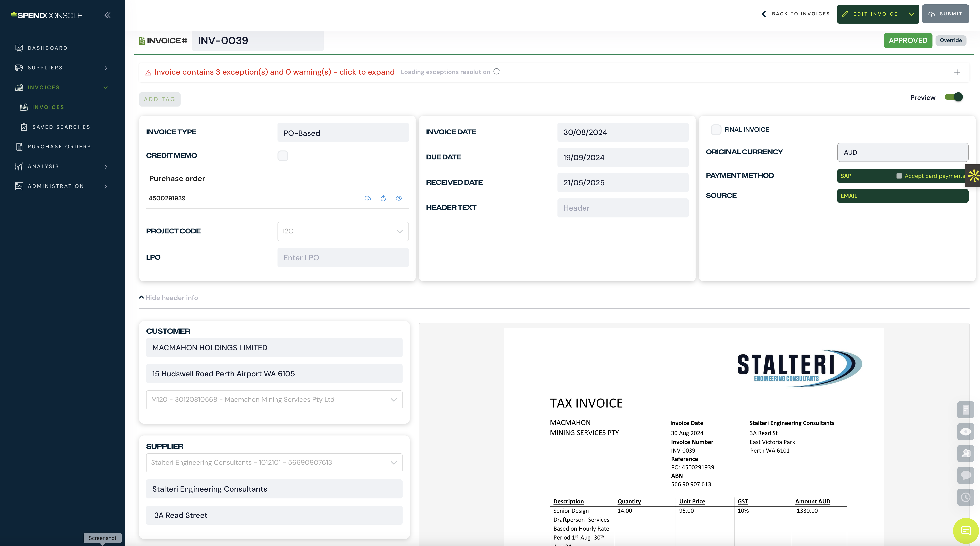Open the yellow chat support bubble
The image size is (980, 546).
(x=966, y=530)
